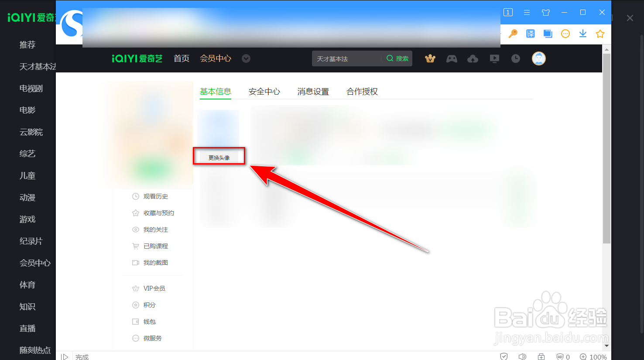Click the VIP crown icon in header
Screen dimensions: 644x360
[430, 58]
